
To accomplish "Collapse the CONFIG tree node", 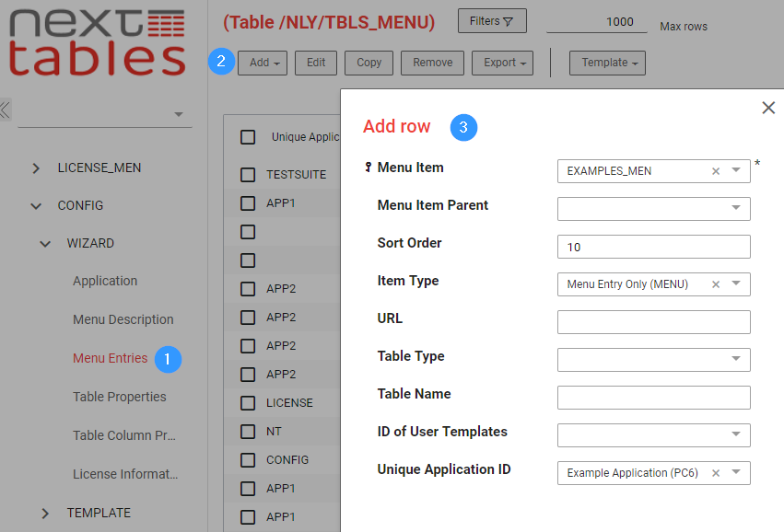I will [36, 206].
